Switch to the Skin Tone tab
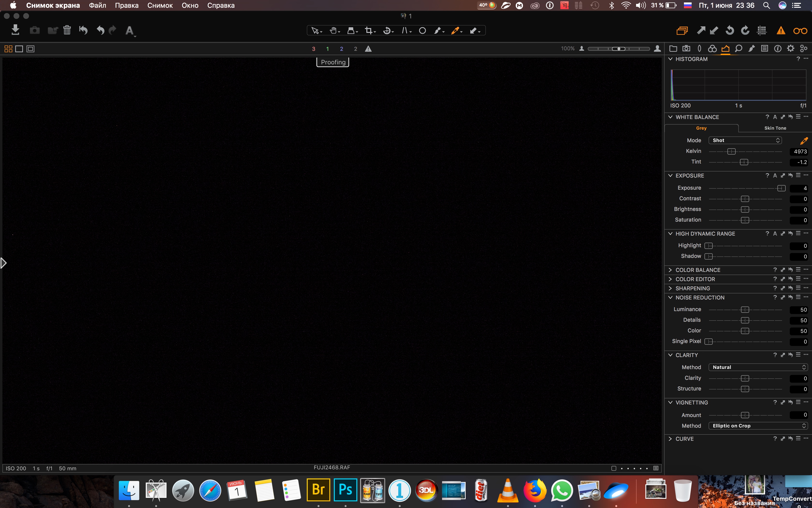Screen dimensions: 812x508 pyautogui.click(x=775, y=128)
